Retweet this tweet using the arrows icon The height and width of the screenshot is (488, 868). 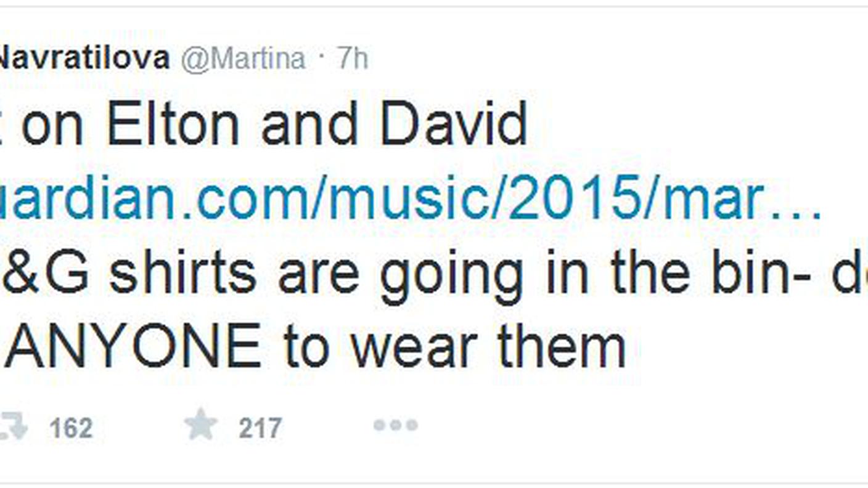pos(14,427)
